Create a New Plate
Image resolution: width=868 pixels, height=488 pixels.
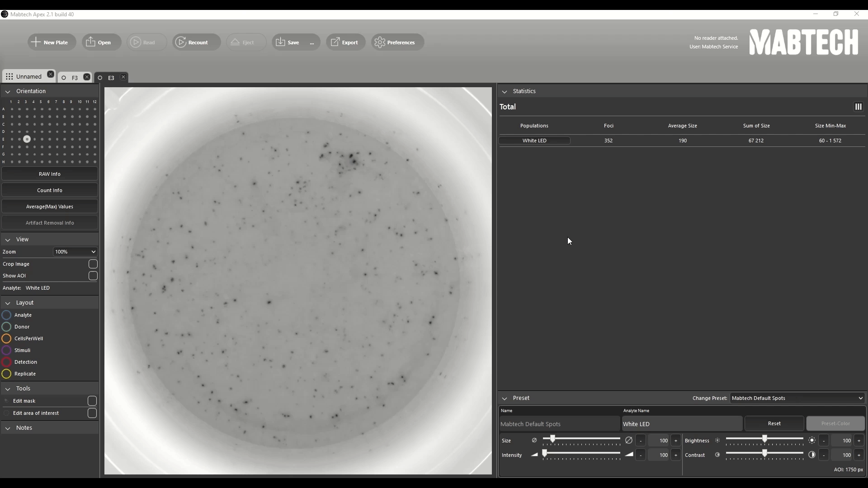click(52, 42)
